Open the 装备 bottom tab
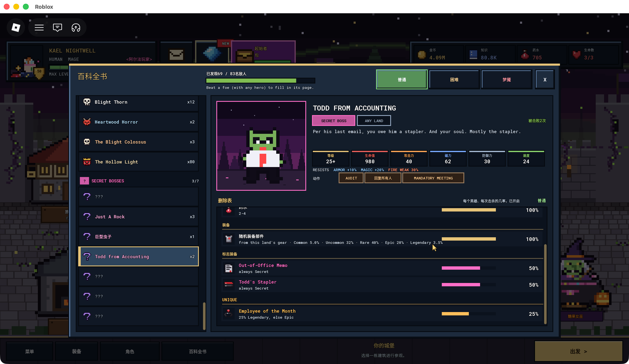Image resolution: width=629 pixels, height=364 pixels. point(76,351)
